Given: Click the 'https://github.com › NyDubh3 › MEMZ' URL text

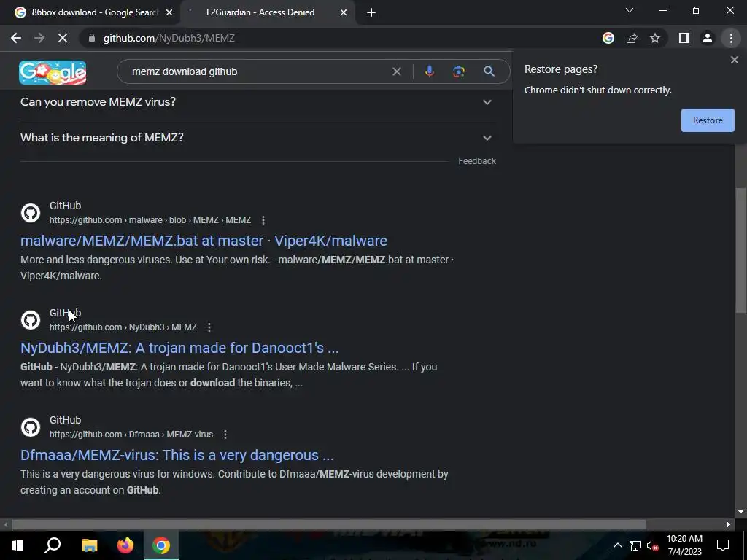Looking at the screenshot, I should [x=123, y=327].
